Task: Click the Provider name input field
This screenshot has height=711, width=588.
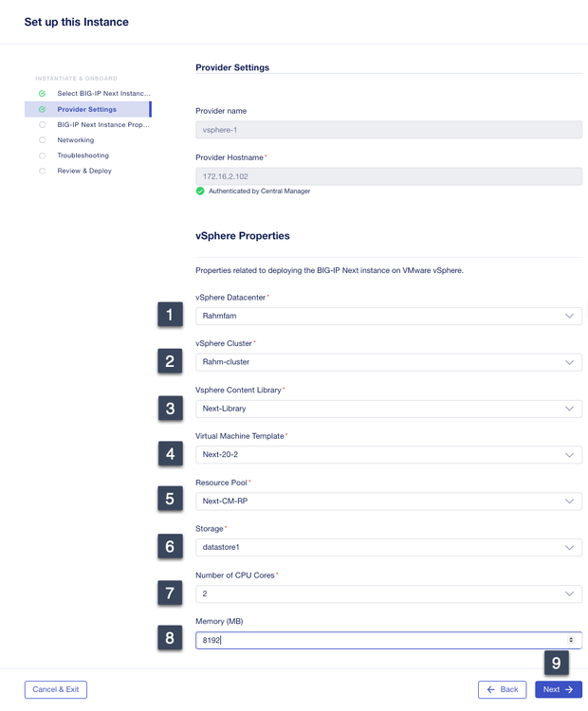Action: pyautogui.click(x=388, y=130)
